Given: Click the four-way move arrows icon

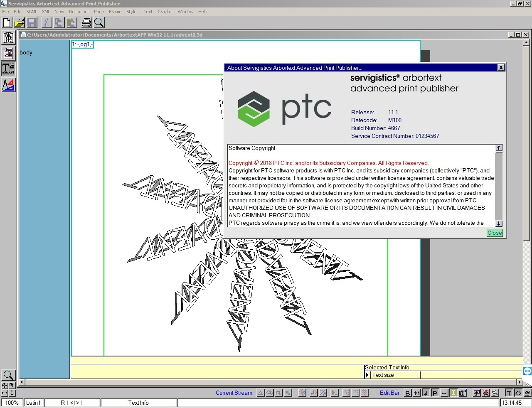Looking at the screenshot, I should point(4,385).
